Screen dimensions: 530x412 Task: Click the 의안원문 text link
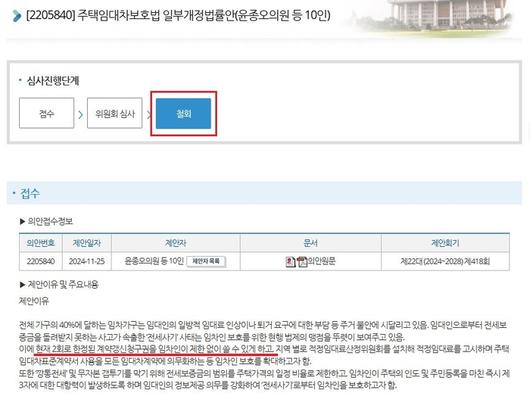coord(321,261)
